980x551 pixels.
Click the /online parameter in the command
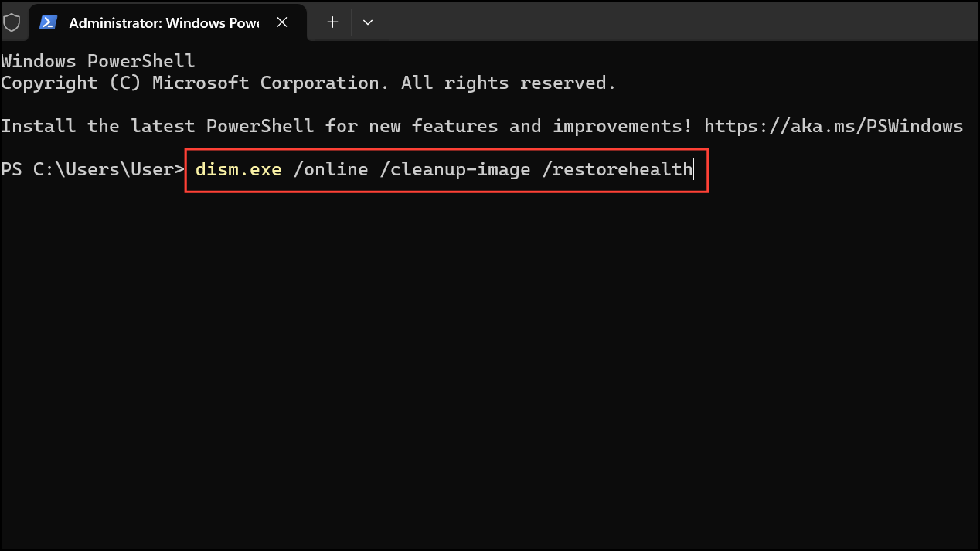(331, 169)
